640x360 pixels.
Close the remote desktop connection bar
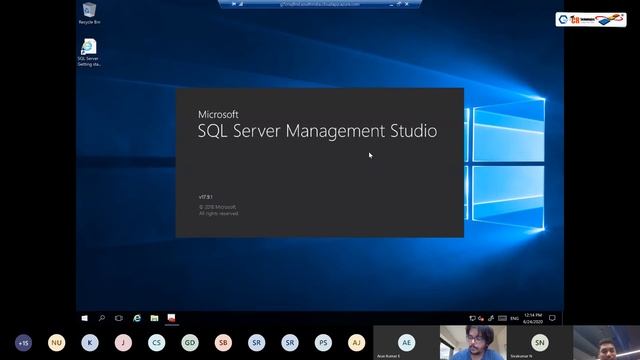[x=407, y=4]
